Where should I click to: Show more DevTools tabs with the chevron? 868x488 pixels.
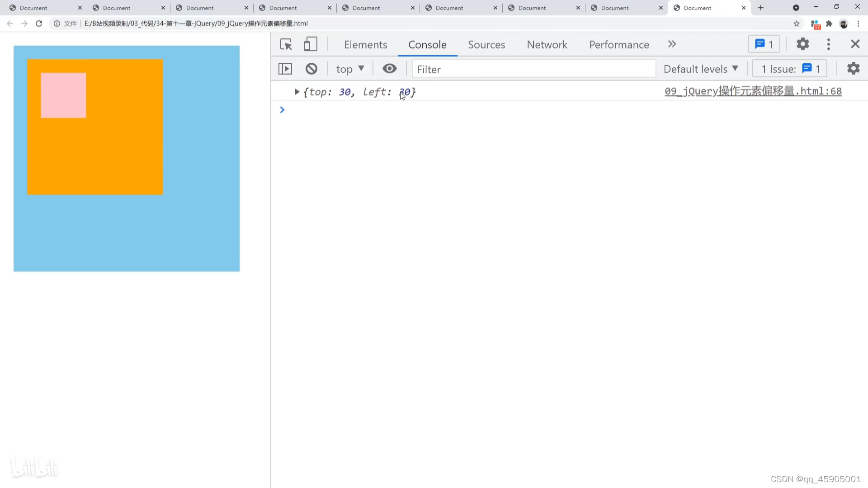point(672,44)
